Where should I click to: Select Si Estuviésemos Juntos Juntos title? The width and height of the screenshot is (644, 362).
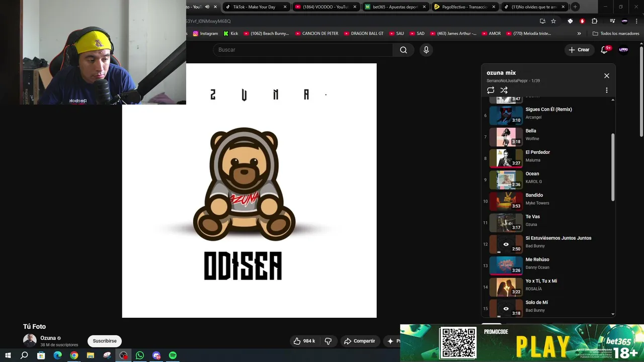click(558, 238)
